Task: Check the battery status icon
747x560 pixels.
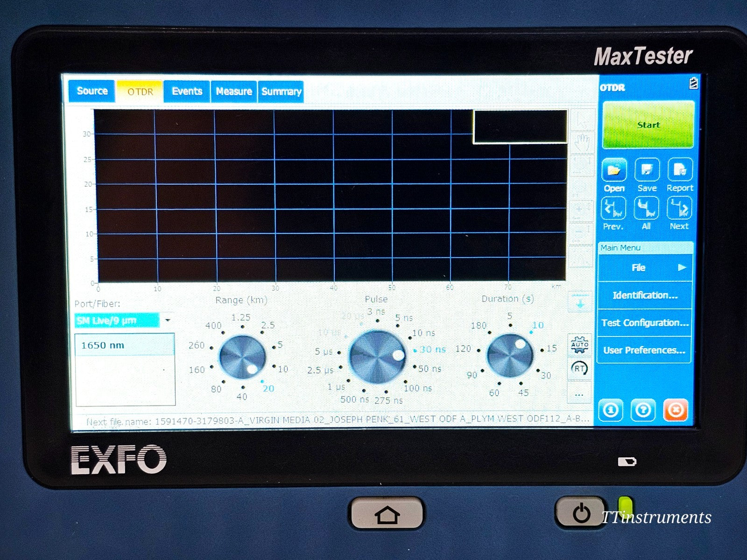Action: coord(694,83)
